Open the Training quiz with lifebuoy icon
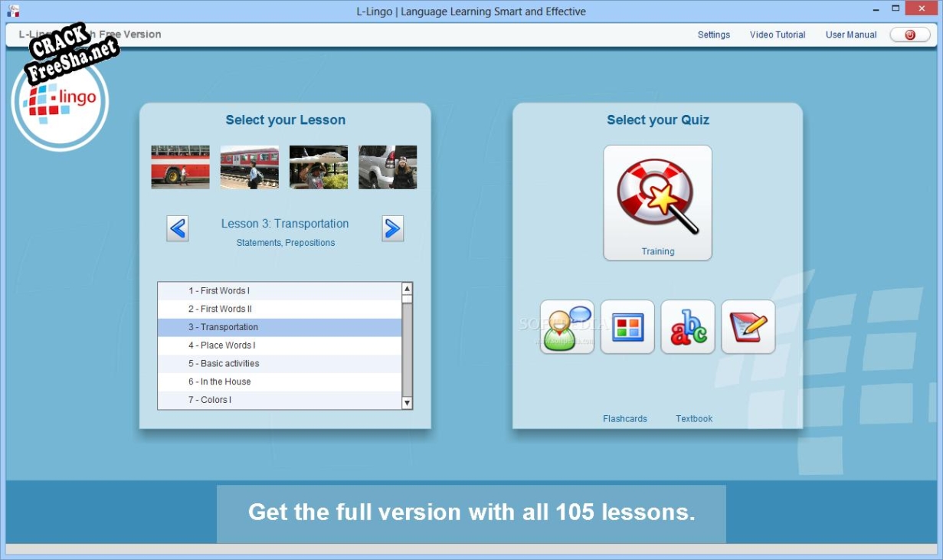The height and width of the screenshot is (560, 943). [657, 202]
